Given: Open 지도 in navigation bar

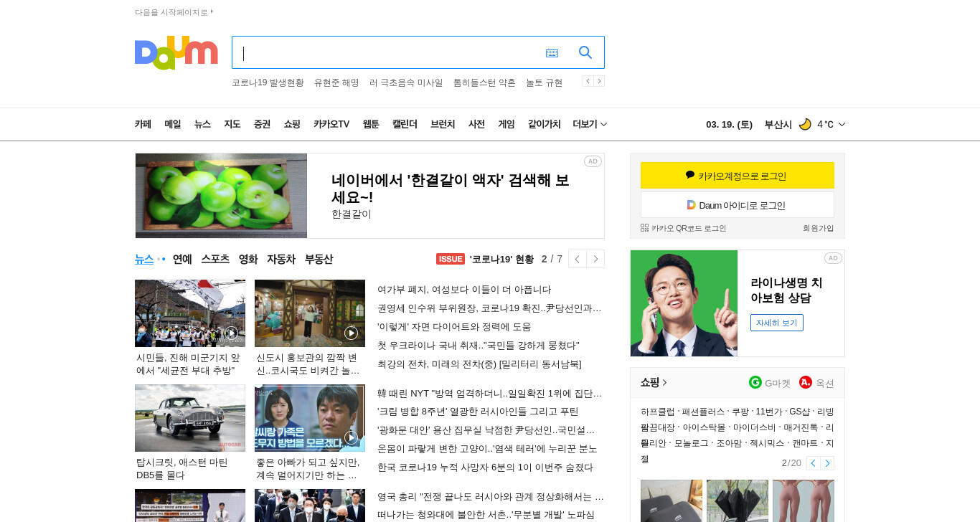Looking at the screenshot, I should coord(232,124).
